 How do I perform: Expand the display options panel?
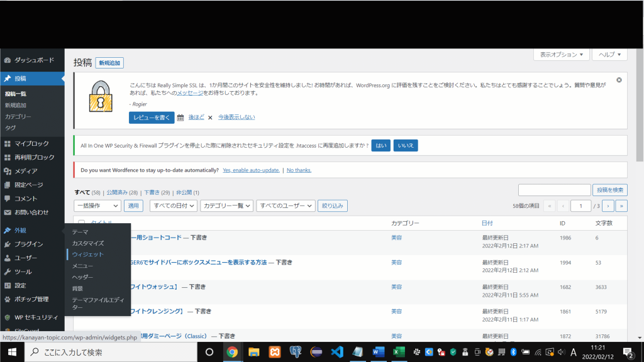(562, 55)
